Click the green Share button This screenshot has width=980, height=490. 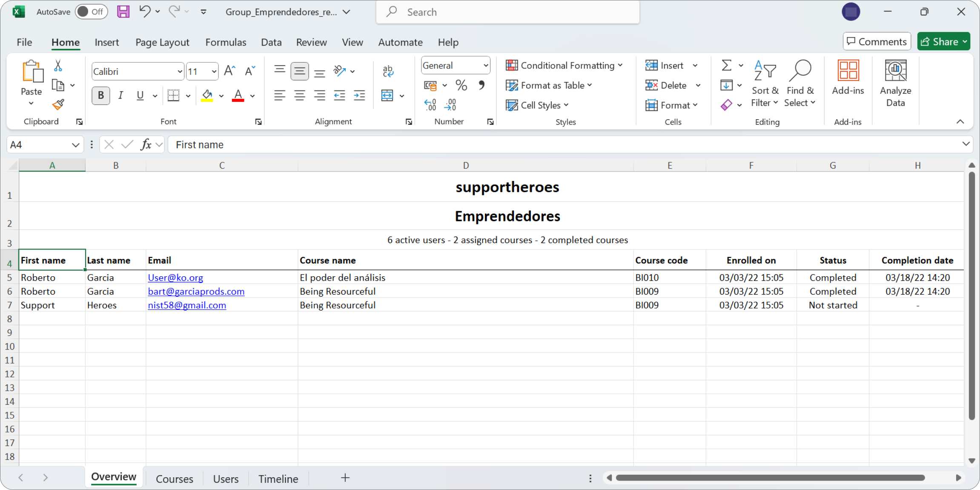tap(943, 42)
